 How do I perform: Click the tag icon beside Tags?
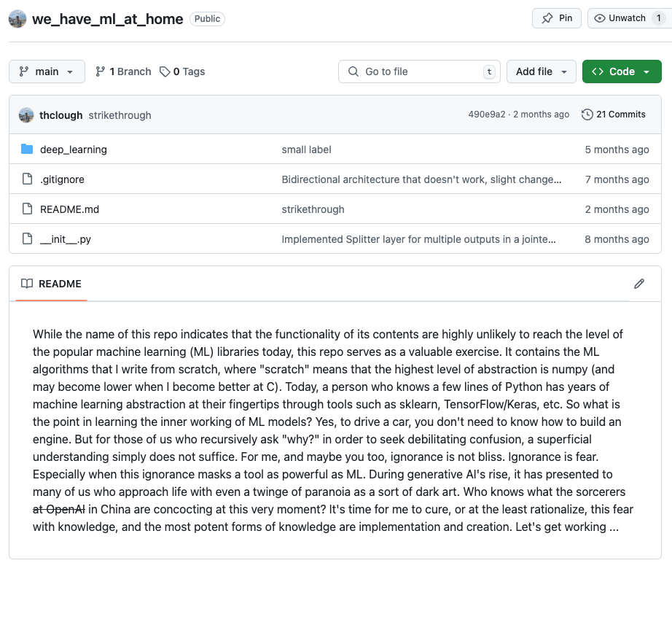[165, 71]
